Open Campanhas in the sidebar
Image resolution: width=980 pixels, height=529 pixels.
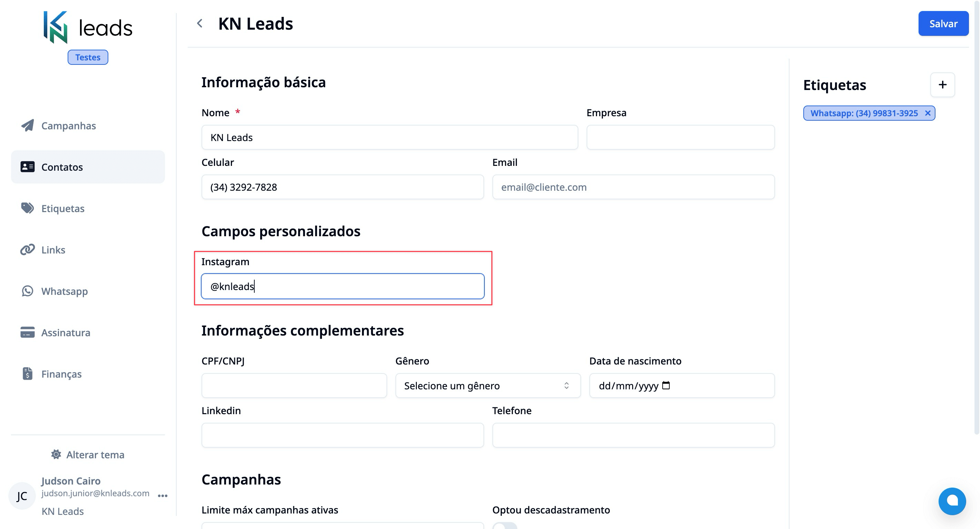click(x=68, y=126)
